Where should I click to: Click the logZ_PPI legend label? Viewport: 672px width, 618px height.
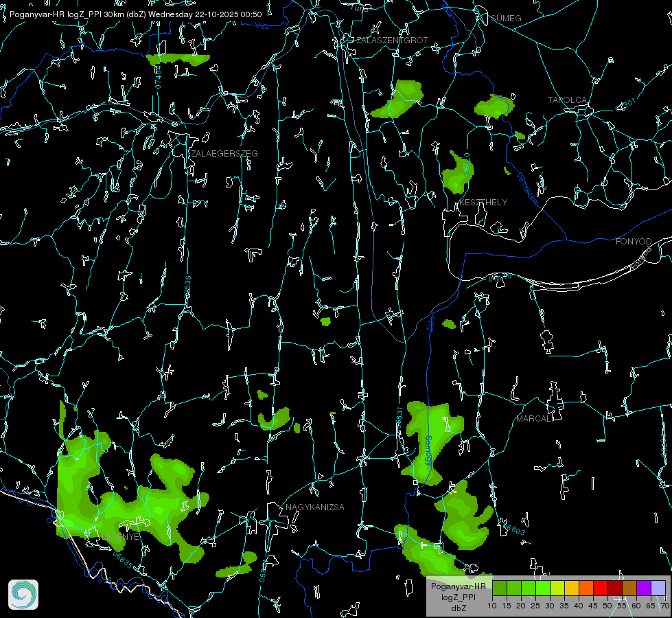(x=458, y=597)
